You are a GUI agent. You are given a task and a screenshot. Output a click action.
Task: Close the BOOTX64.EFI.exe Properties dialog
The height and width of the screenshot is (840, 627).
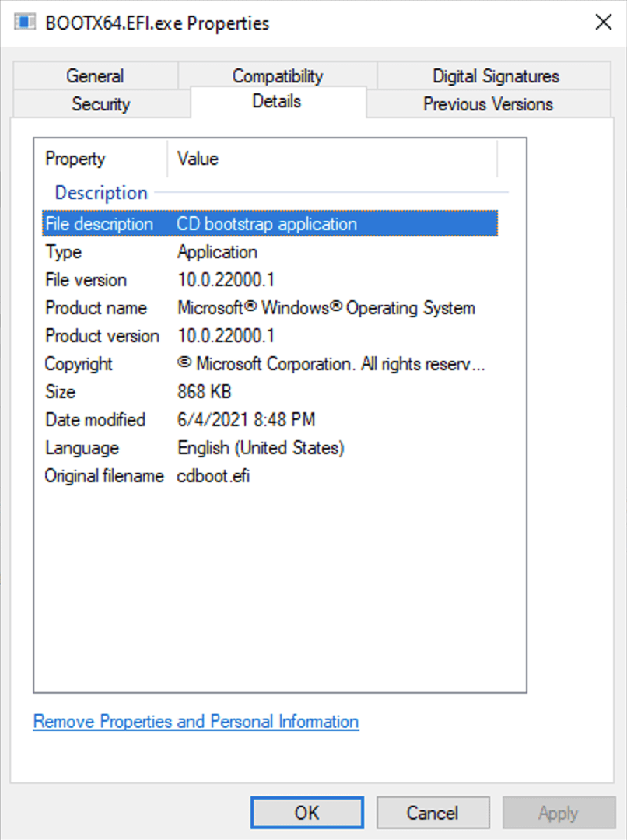click(603, 23)
